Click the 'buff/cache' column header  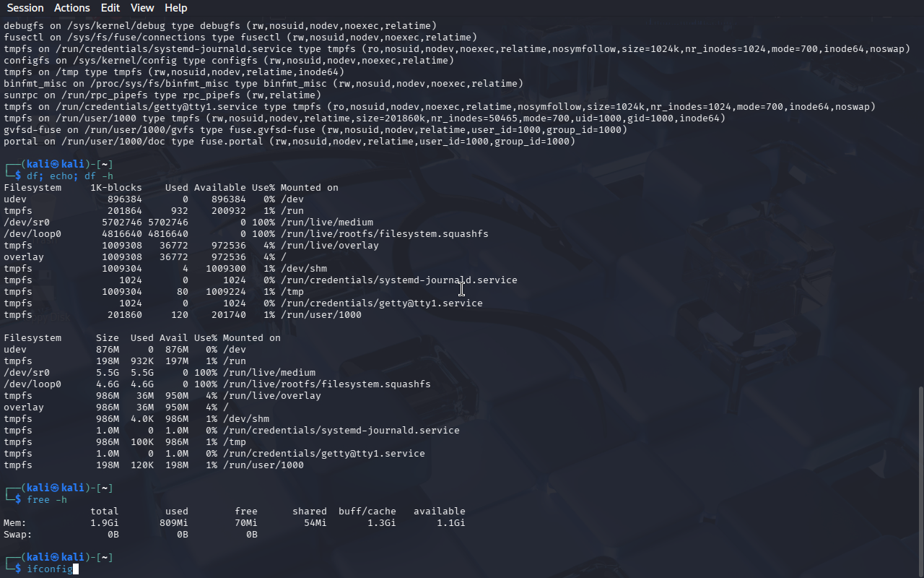(x=367, y=512)
